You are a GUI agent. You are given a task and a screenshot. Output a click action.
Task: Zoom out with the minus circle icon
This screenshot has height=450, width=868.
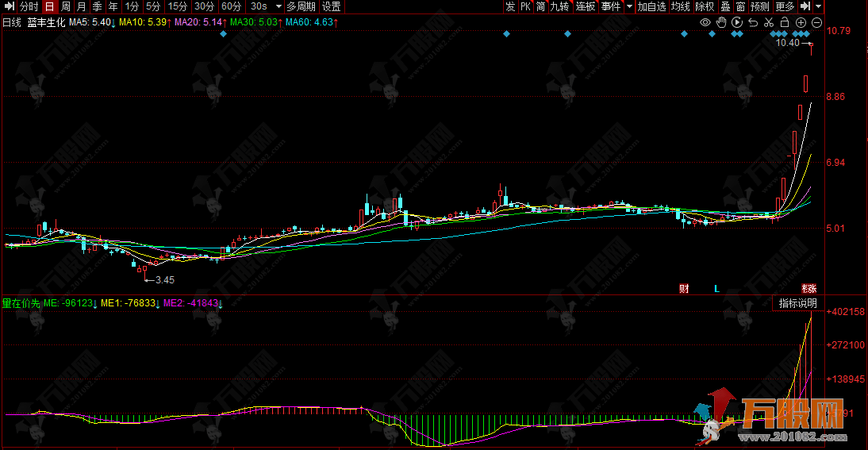pyautogui.click(x=816, y=22)
